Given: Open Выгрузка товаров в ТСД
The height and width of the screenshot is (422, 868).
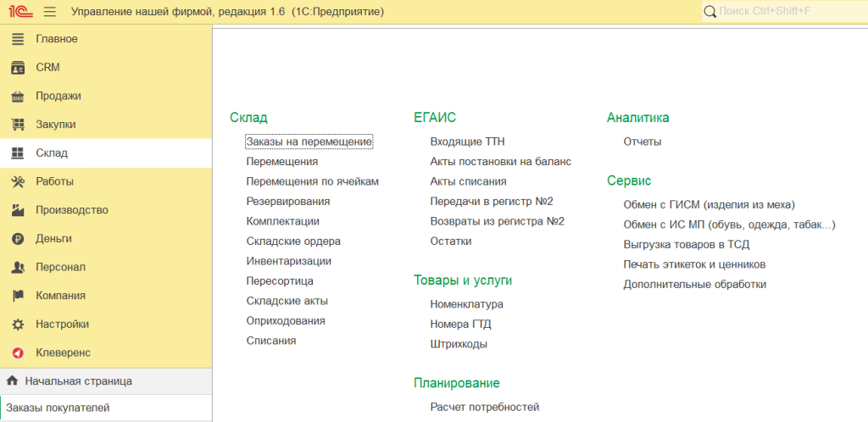Looking at the screenshot, I should click(x=687, y=244).
